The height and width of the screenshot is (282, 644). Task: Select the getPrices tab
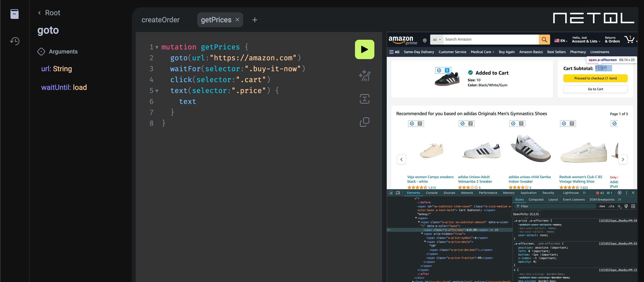pyautogui.click(x=216, y=20)
